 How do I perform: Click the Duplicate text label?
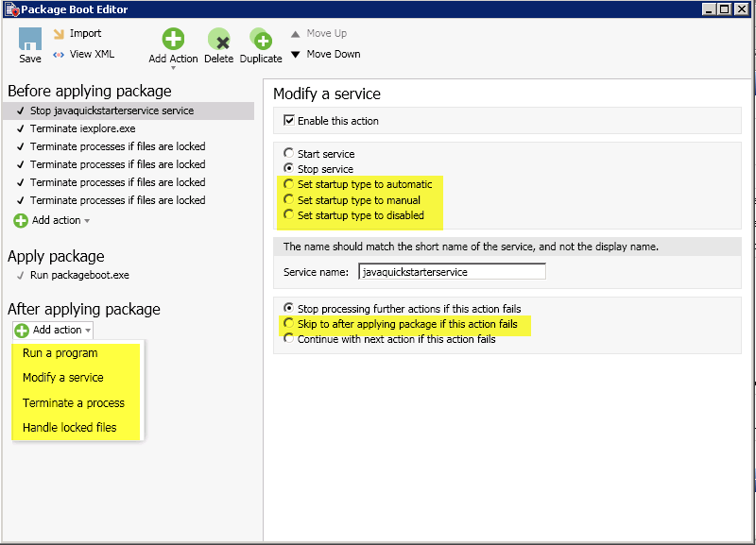click(261, 59)
